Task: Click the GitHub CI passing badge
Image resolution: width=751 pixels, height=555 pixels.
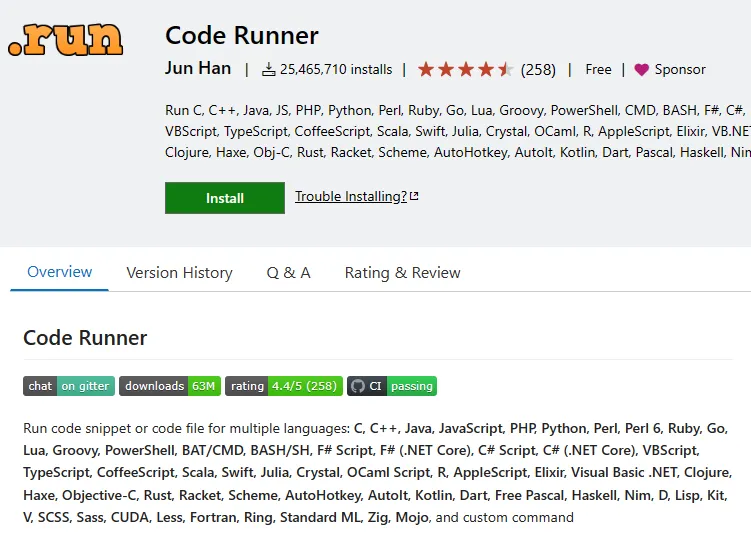Action: pos(392,386)
